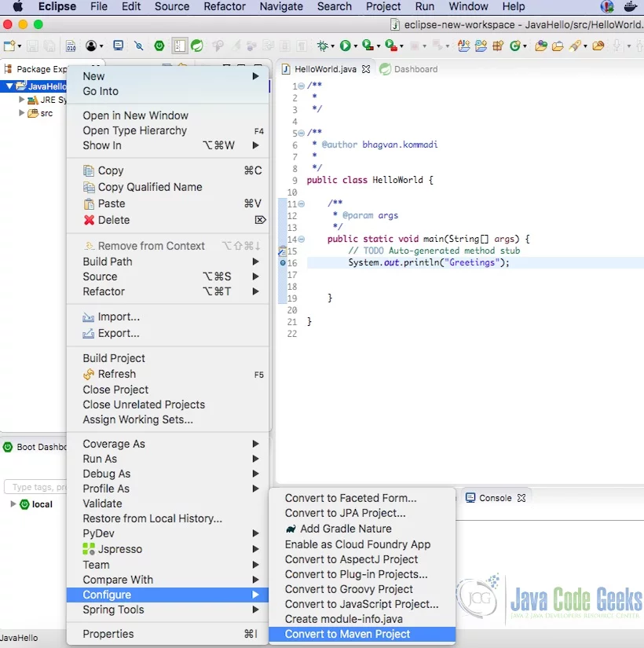Image resolution: width=644 pixels, height=648 pixels.
Task: Click the Debug bug toolbar icon
Action: click(323, 46)
